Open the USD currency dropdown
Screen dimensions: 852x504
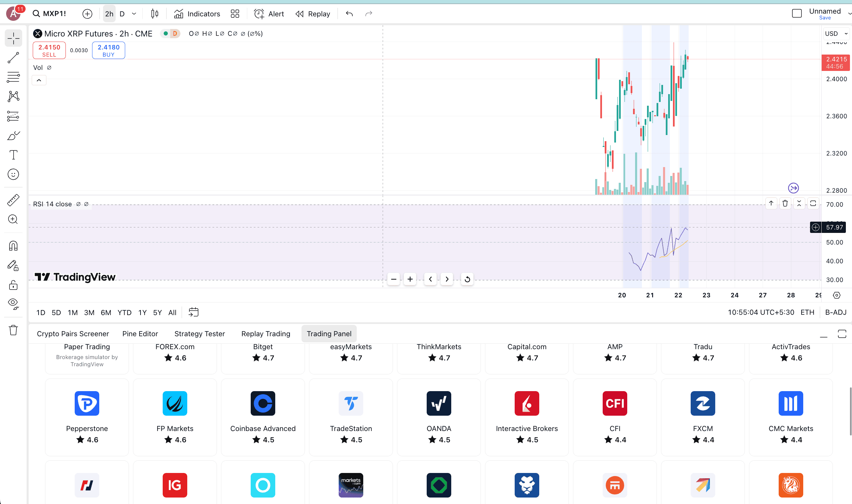[836, 33]
